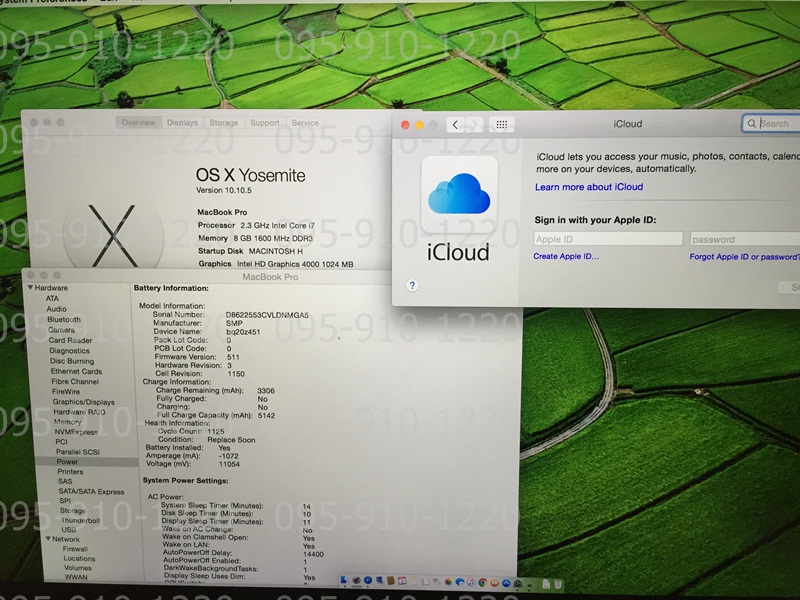Select FireWire in the sidebar
This screenshot has height=600, width=800.
pyautogui.click(x=66, y=392)
